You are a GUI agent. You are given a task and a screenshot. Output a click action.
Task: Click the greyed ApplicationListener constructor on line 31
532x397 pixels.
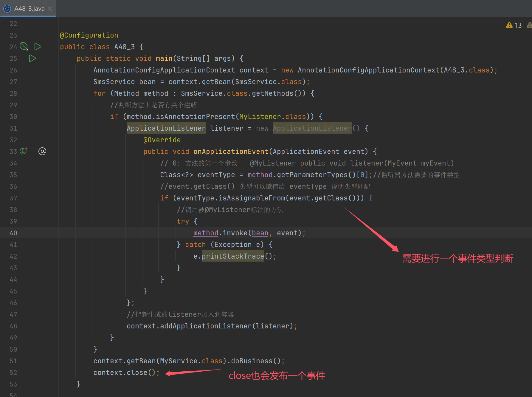(x=312, y=128)
